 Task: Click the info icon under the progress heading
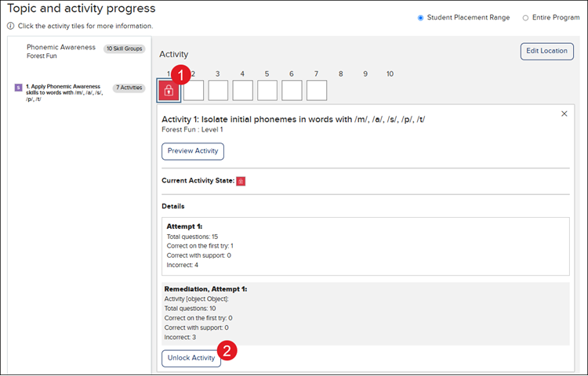10,26
